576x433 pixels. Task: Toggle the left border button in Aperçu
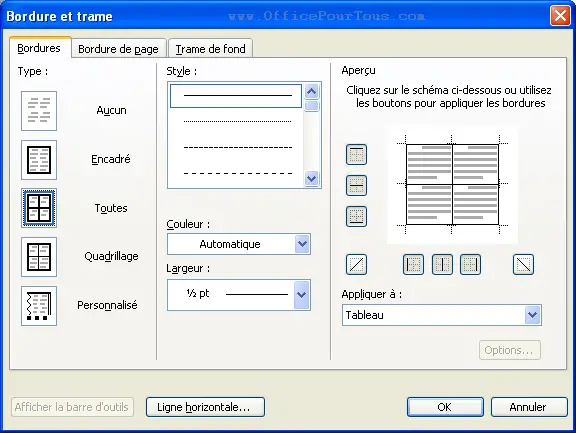pyautogui.click(x=413, y=264)
